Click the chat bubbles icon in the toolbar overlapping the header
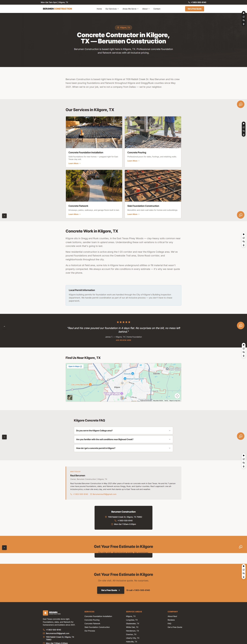The height and width of the screenshot is (644, 247). click(x=244, y=20)
